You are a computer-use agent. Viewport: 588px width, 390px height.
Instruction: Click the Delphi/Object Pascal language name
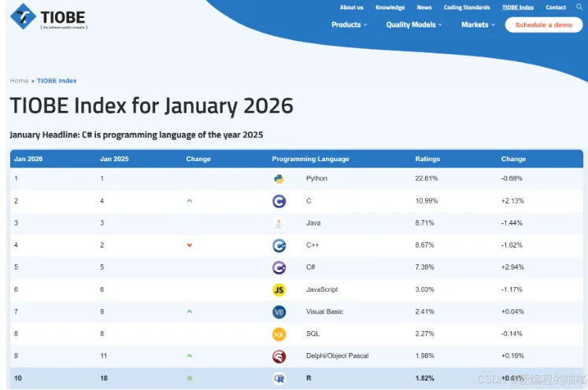tap(337, 355)
